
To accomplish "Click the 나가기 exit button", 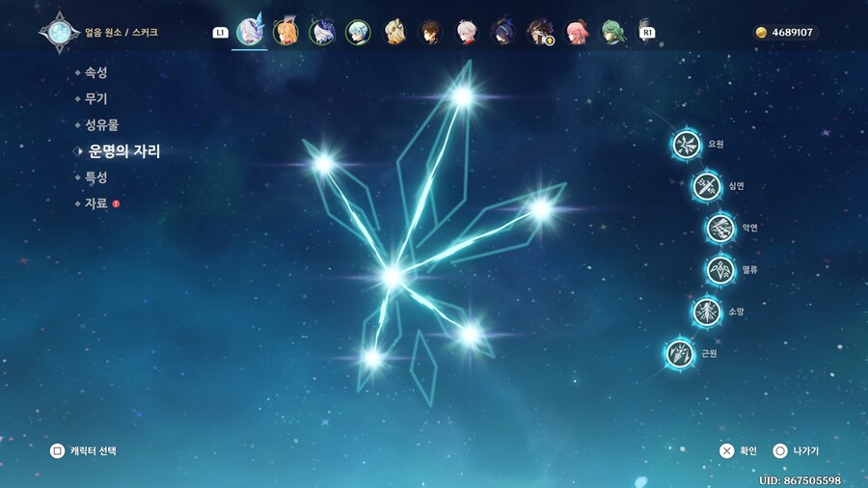I will [796, 451].
